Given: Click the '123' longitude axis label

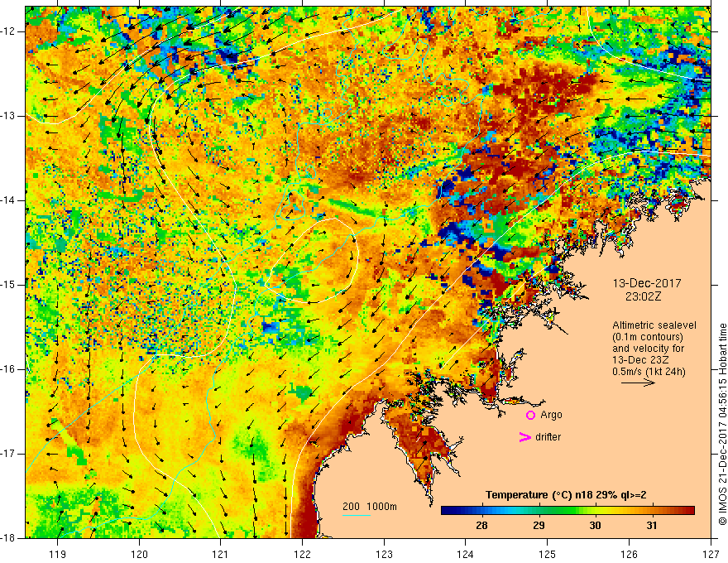Looking at the screenshot, I should click(384, 554).
